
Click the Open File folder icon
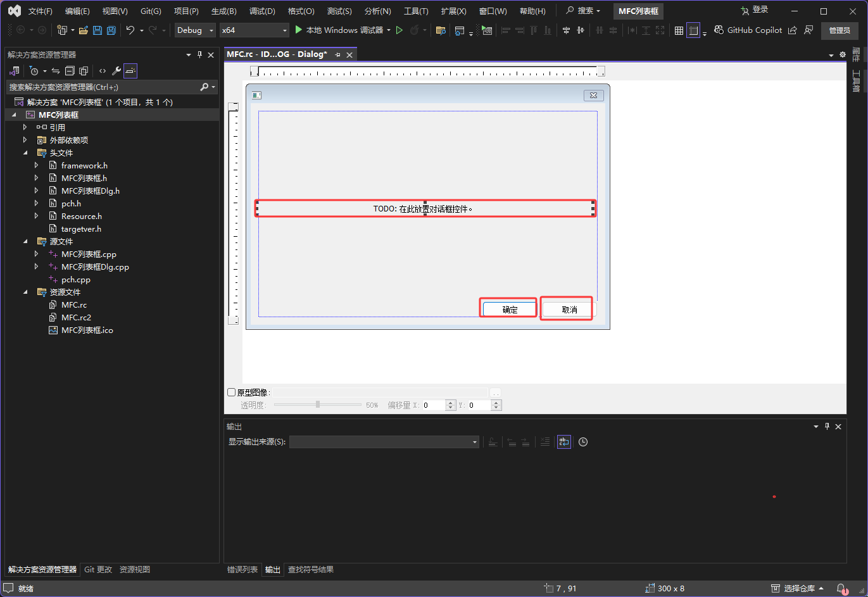(83, 30)
